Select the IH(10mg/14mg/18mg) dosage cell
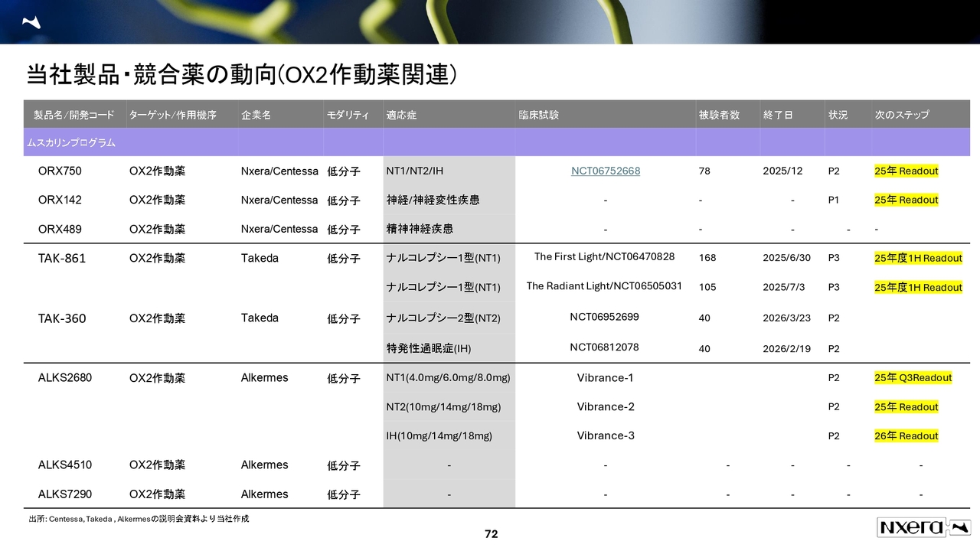This screenshot has width=980, height=551. point(439,436)
